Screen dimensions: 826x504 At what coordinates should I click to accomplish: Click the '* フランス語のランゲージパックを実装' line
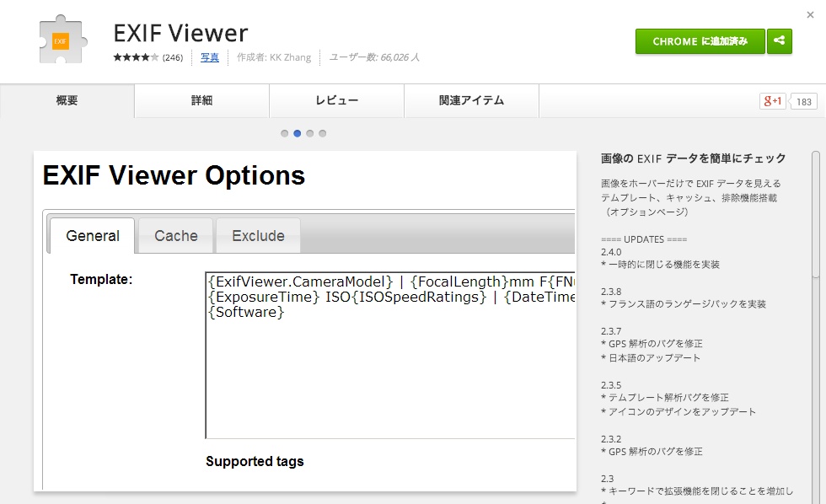684,304
